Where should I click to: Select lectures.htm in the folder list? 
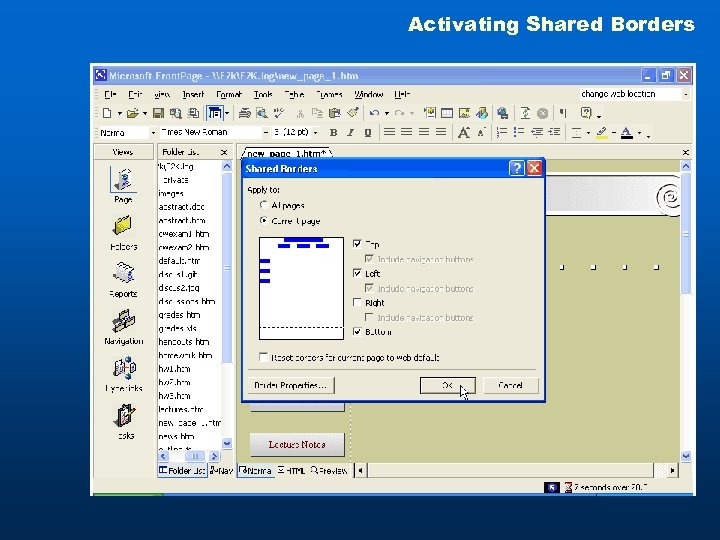(180, 409)
